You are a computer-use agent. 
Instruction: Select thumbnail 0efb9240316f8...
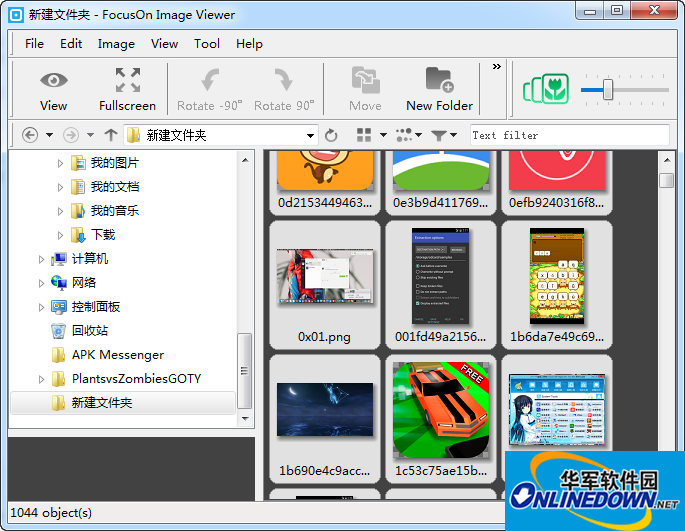point(557,182)
